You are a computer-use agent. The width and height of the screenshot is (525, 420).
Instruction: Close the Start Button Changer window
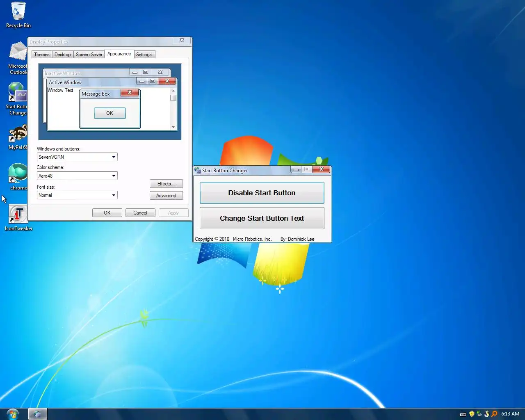point(322,169)
